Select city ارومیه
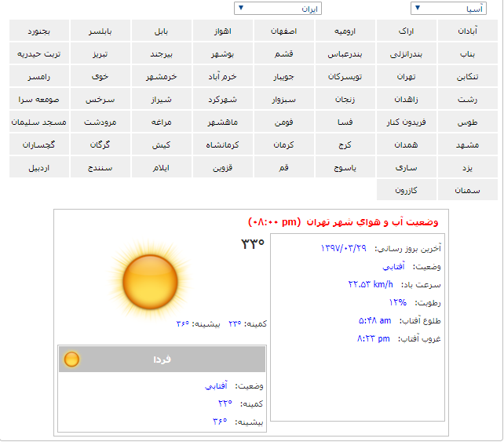This screenshot has width=504, height=442. click(x=345, y=31)
